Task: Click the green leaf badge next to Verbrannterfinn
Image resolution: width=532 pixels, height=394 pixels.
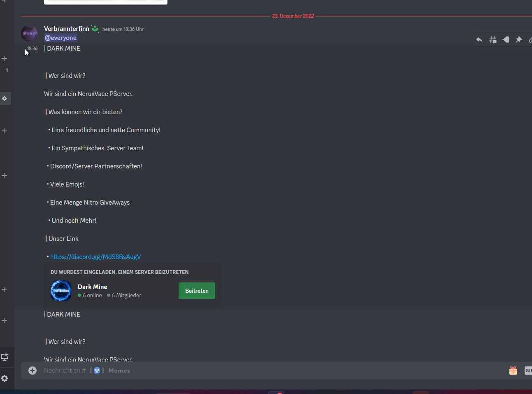Action: (95, 29)
